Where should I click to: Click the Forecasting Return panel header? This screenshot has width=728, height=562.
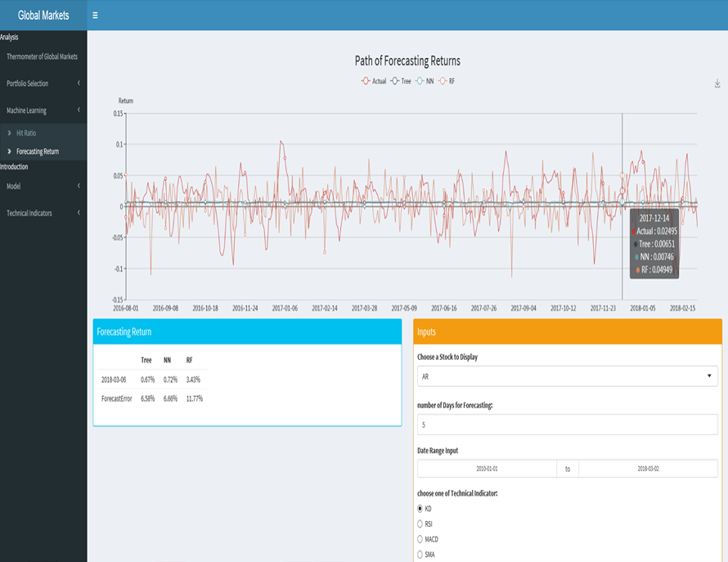[248, 331]
